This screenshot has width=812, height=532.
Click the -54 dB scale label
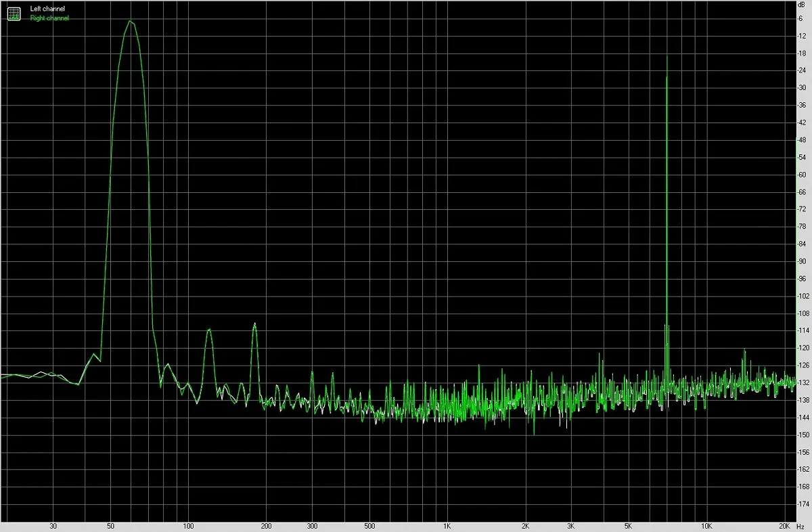[803, 157]
